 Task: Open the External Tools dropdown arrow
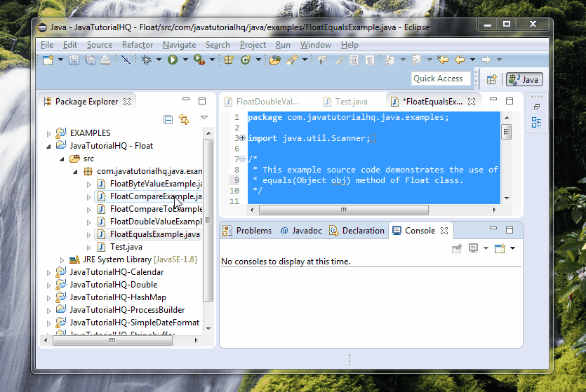[x=212, y=60]
